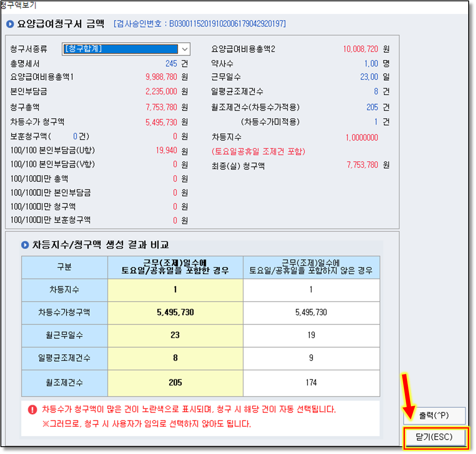
Task: Click the blue bullet icon beside 요양급여청구서 금액
Action: pos(10,24)
